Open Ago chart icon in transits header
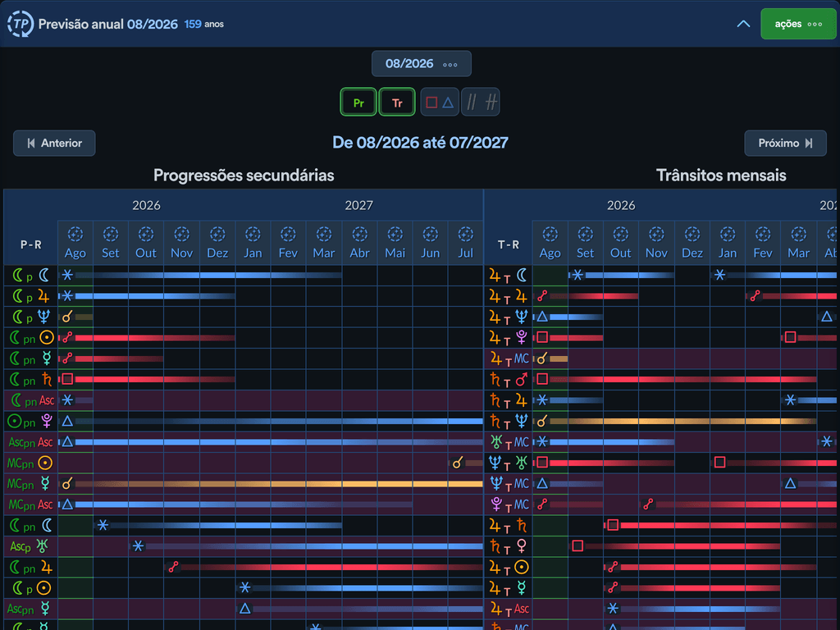Viewport: 840px width, 630px height. [x=550, y=234]
